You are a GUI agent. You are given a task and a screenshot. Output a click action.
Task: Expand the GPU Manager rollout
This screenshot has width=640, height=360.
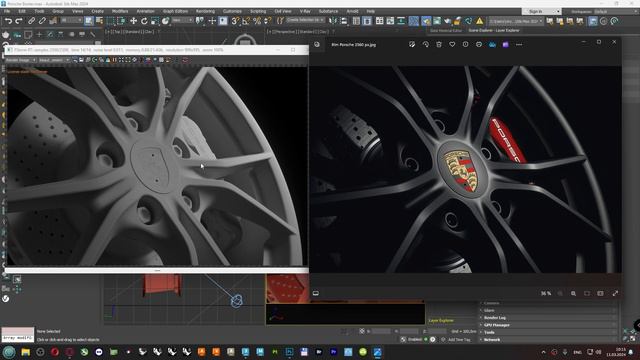click(x=548, y=325)
